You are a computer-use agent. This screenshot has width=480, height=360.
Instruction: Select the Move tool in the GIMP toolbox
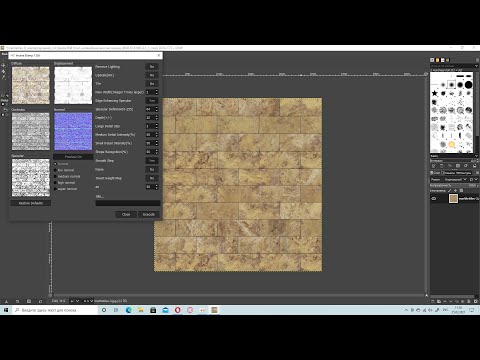(x=3, y=65)
